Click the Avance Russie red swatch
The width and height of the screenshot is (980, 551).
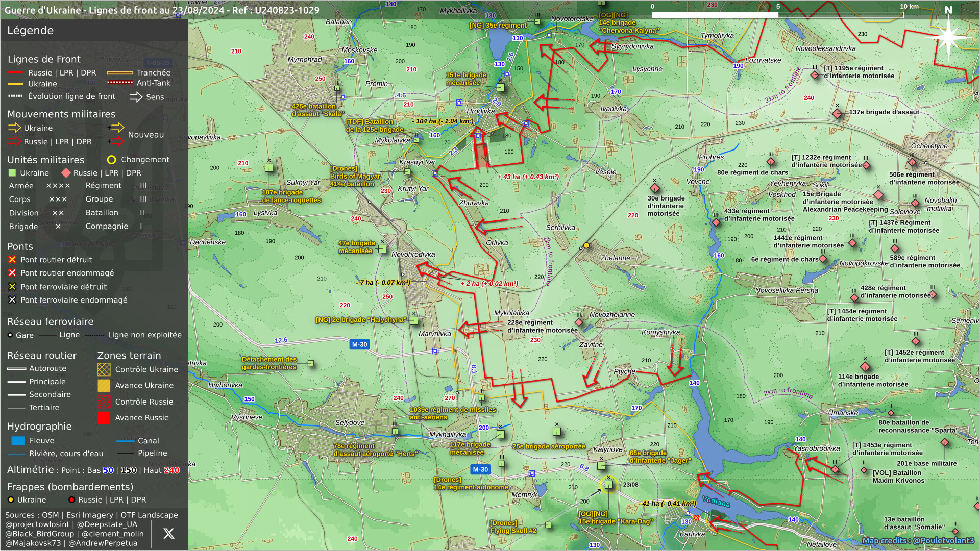[x=104, y=418]
